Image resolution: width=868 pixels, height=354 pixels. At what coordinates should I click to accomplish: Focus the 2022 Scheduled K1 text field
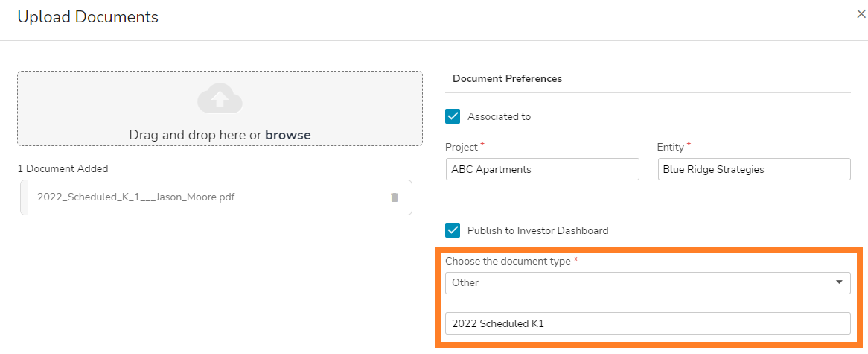(648, 323)
